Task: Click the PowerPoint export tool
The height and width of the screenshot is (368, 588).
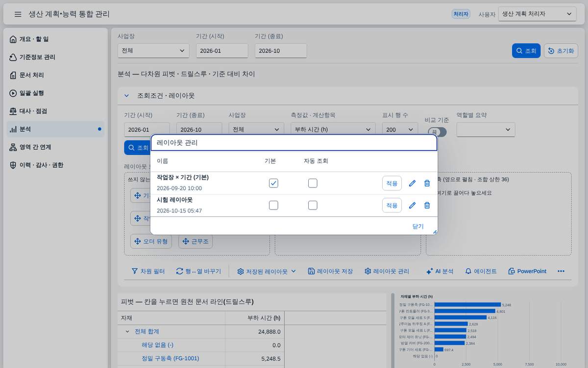Action: click(x=527, y=271)
